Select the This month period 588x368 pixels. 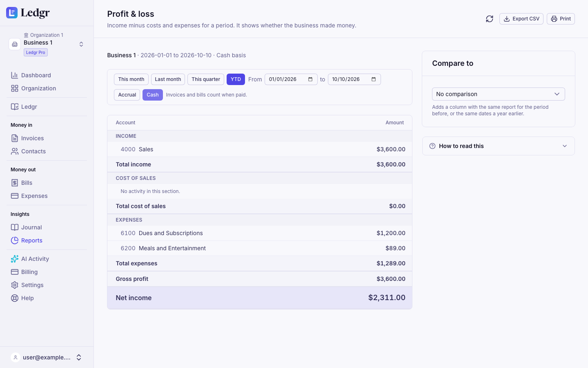click(131, 79)
